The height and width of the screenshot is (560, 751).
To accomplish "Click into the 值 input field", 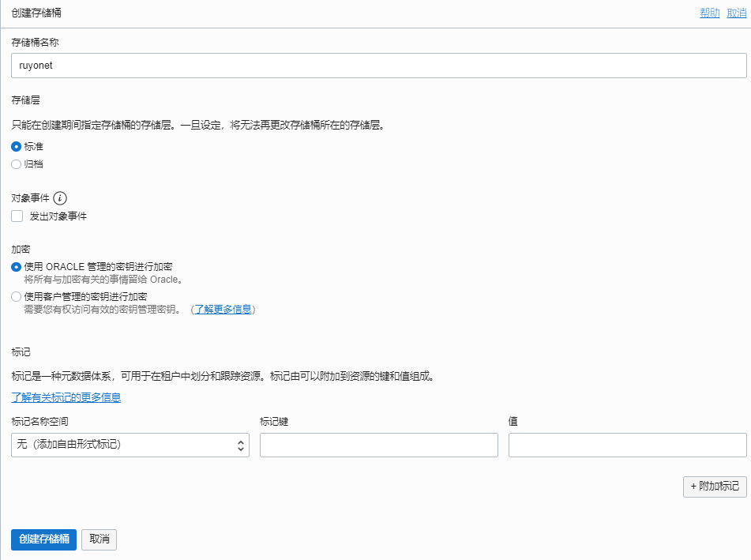I will click(627, 445).
